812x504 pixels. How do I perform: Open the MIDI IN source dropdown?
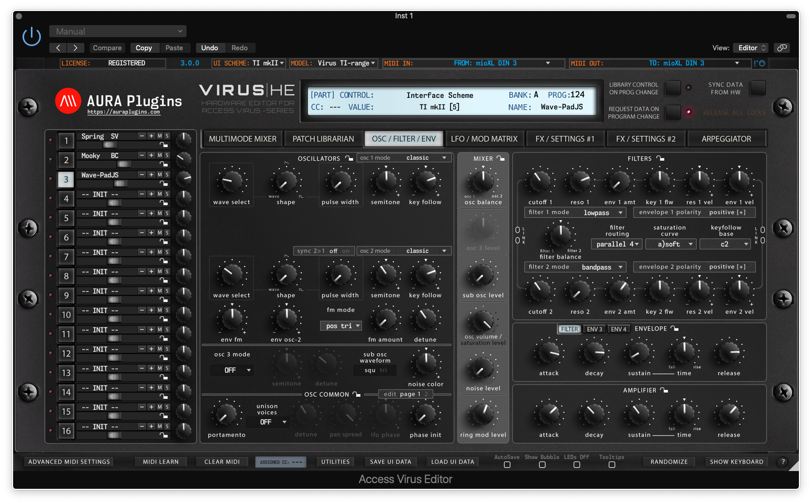473,63
